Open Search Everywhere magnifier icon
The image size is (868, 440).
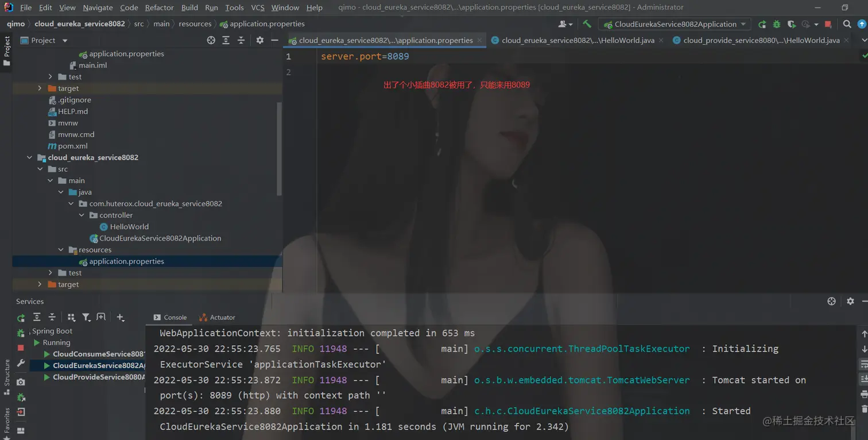coord(847,24)
